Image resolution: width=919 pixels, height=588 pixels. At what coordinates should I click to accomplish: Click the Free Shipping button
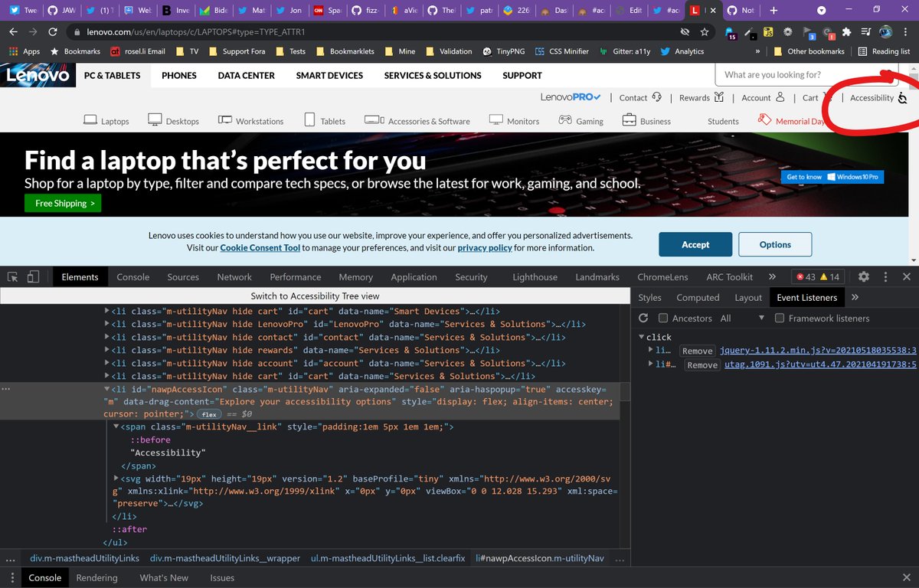63,203
